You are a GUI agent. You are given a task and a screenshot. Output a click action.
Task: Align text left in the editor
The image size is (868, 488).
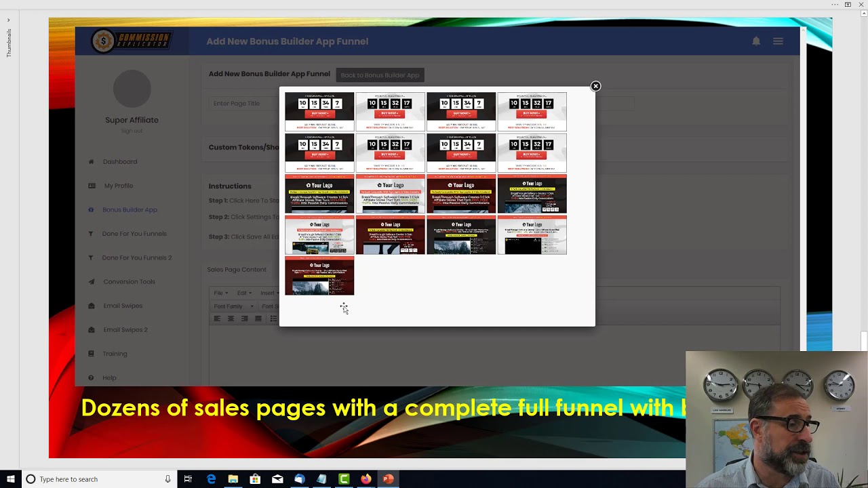217,319
